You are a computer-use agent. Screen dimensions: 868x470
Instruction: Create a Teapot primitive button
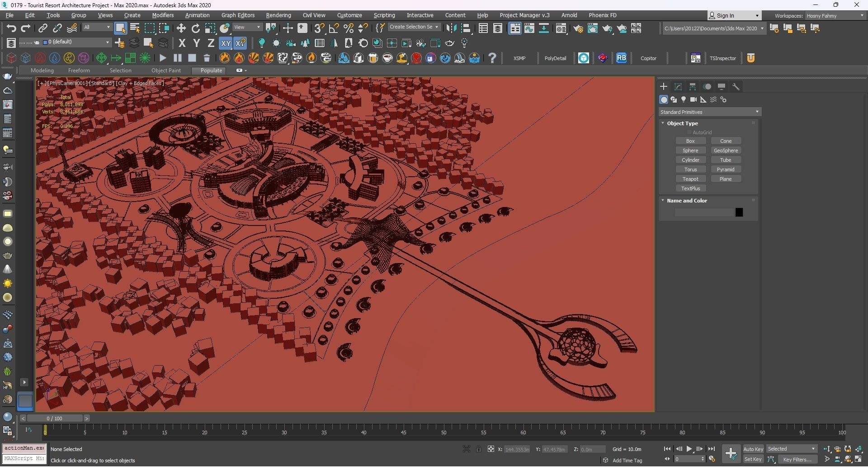[x=690, y=179]
